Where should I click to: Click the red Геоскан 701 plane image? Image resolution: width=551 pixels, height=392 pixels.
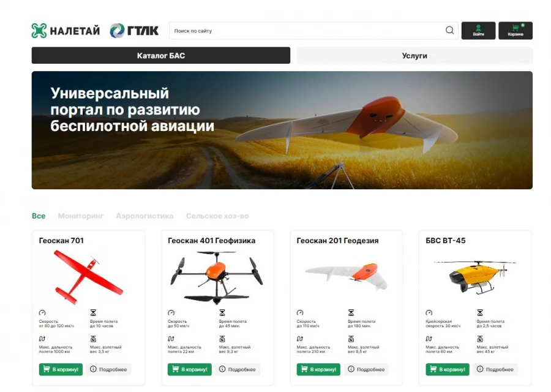click(88, 276)
